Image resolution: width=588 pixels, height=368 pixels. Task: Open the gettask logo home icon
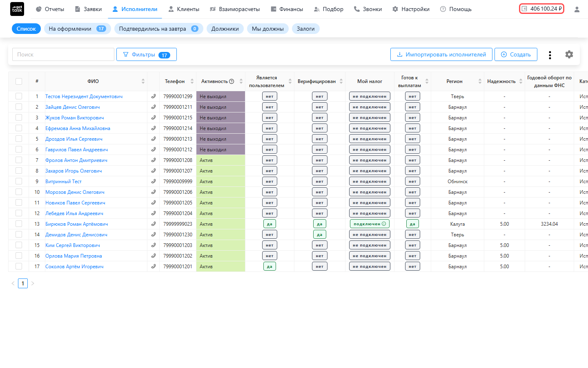(17, 9)
